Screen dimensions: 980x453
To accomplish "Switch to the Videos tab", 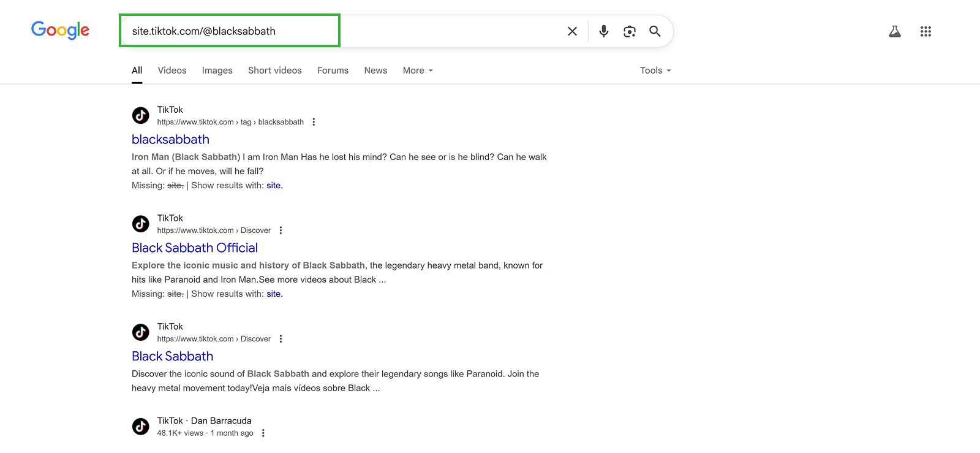I will pos(172,70).
